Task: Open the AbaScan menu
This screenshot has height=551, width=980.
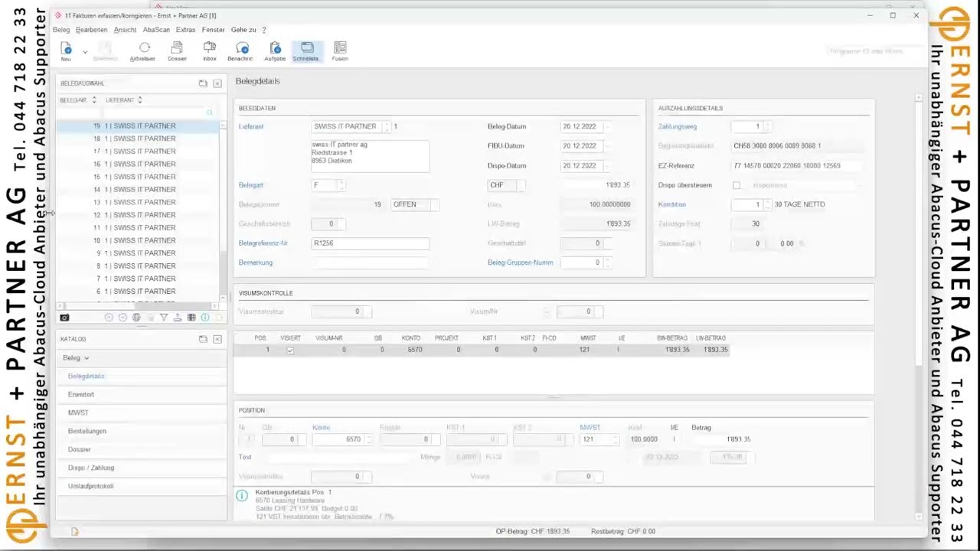Action: tap(156, 30)
